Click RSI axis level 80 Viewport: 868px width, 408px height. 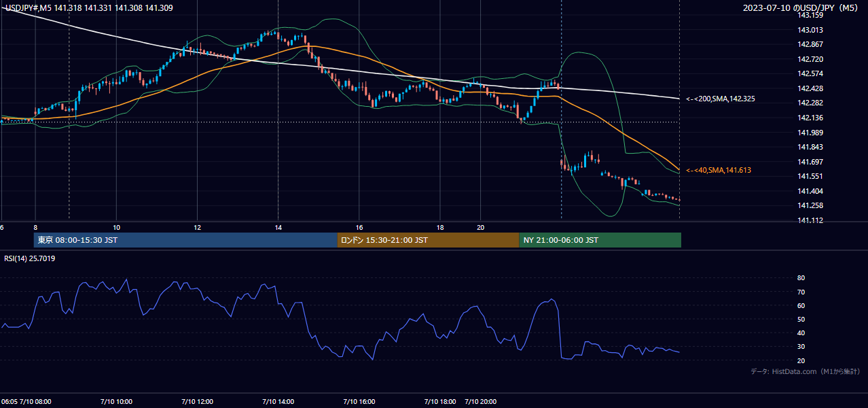tap(801, 278)
